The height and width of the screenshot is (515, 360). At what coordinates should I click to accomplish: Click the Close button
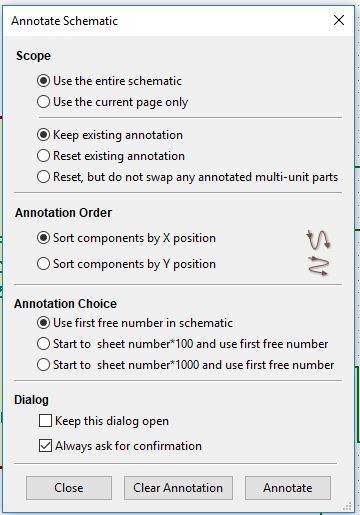(x=69, y=488)
